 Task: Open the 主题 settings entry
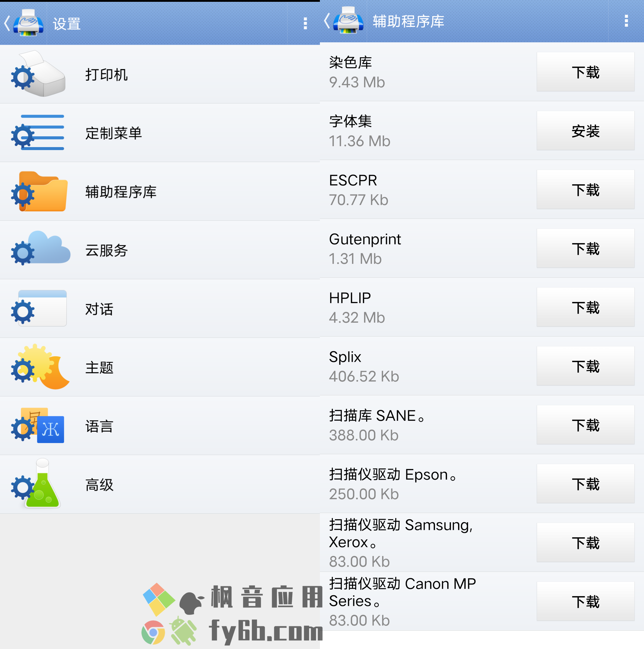(160, 367)
